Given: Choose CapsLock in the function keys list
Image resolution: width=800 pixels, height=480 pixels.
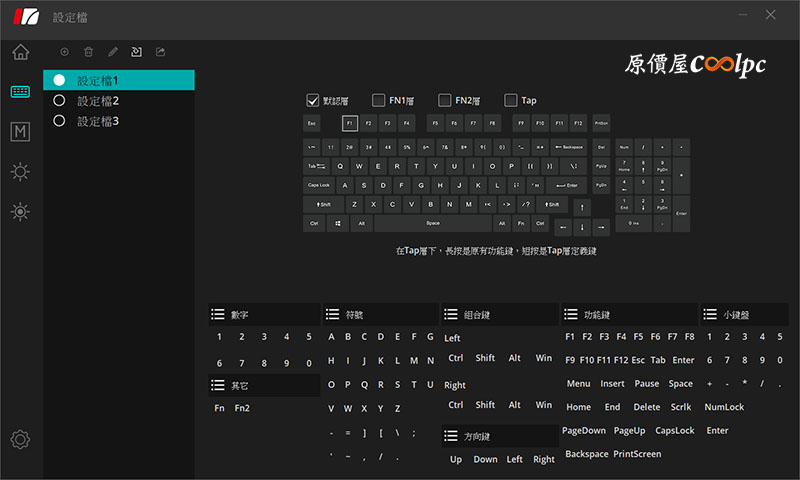Looking at the screenshot, I should point(674,431).
